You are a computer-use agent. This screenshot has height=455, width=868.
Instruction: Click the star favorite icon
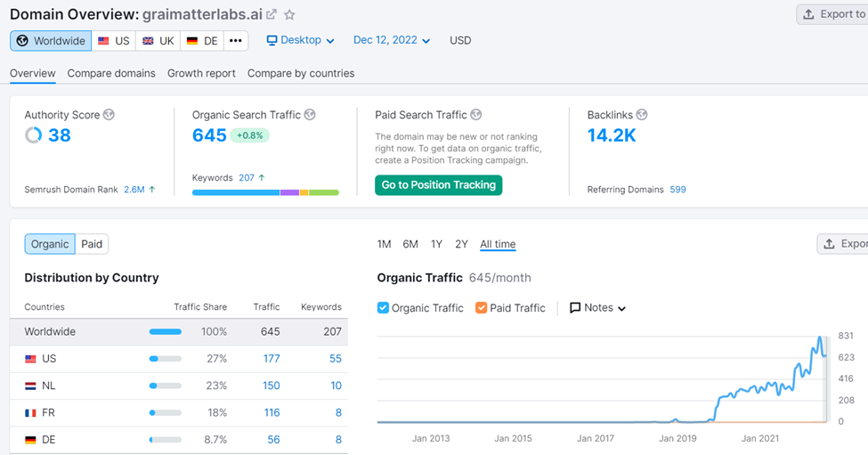(x=289, y=15)
